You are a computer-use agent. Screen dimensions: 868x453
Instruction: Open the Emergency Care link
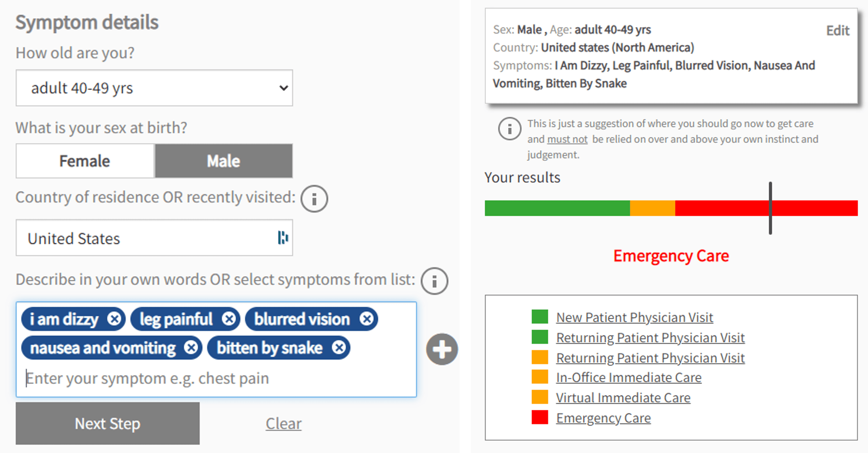[x=603, y=418]
